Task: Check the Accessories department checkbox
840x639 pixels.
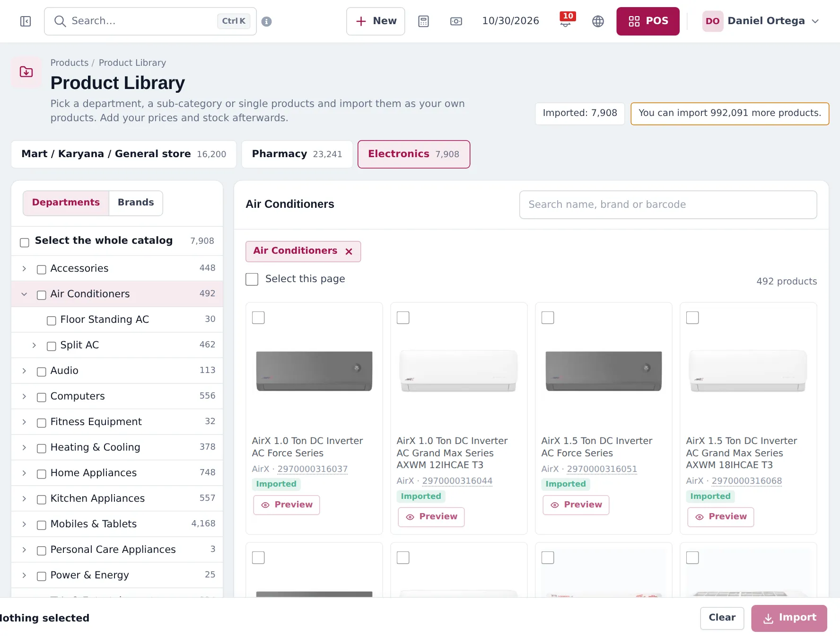Action: pyautogui.click(x=42, y=269)
